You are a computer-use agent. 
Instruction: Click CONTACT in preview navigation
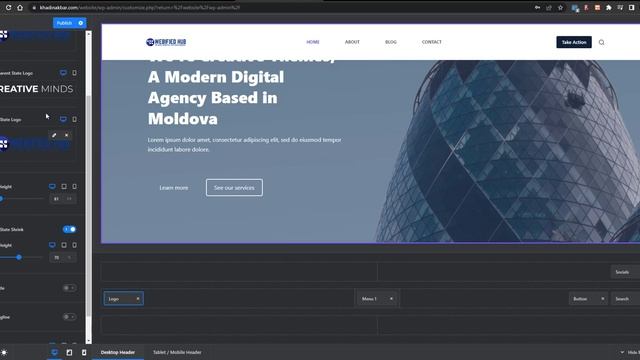[x=432, y=42]
